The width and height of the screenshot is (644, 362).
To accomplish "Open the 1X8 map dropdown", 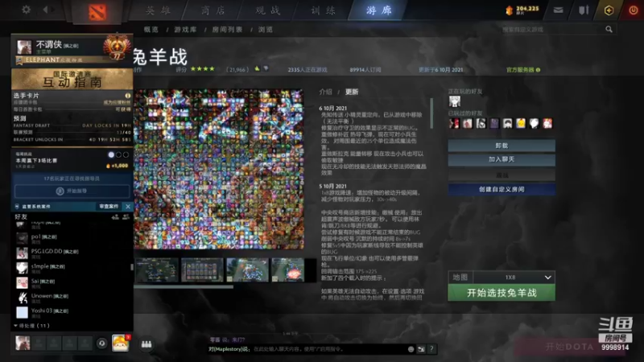I will pos(514,278).
